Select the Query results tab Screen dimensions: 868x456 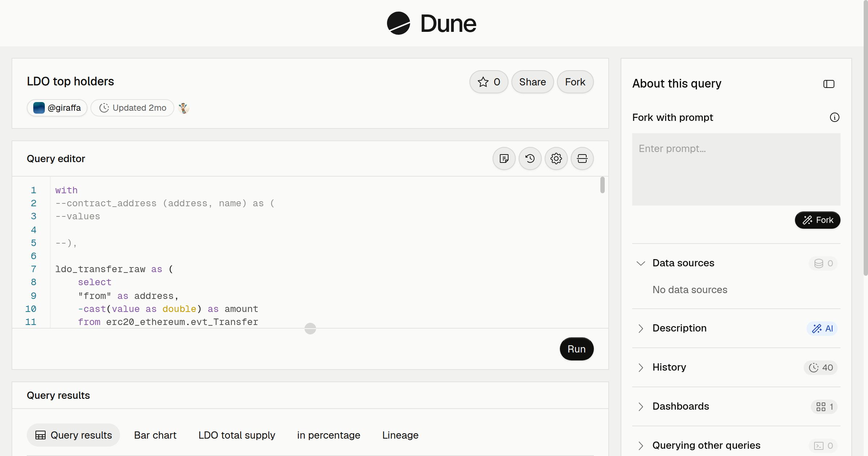coord(73,435)
